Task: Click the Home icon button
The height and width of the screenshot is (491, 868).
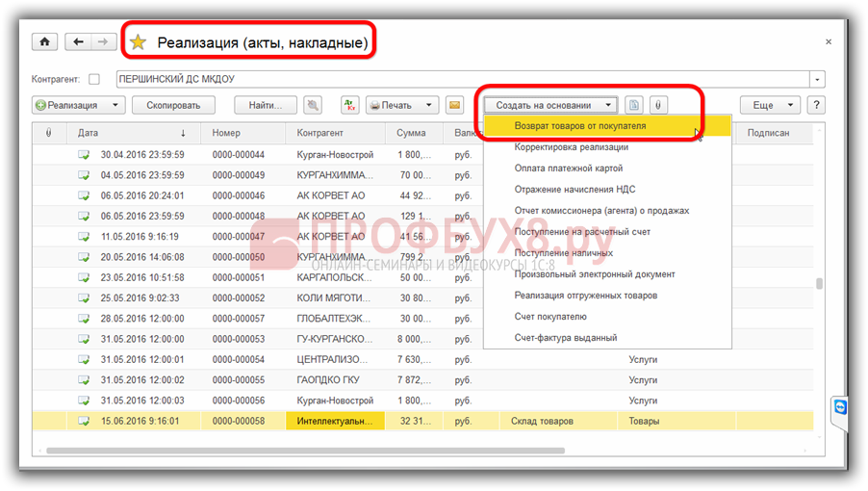Action: coord(44,42)
